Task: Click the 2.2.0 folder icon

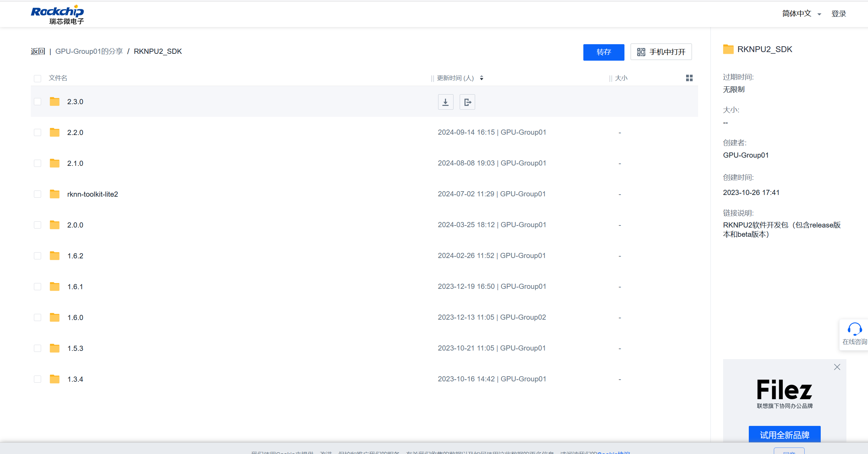Action: pyautogui.click(x=54, y=133)
